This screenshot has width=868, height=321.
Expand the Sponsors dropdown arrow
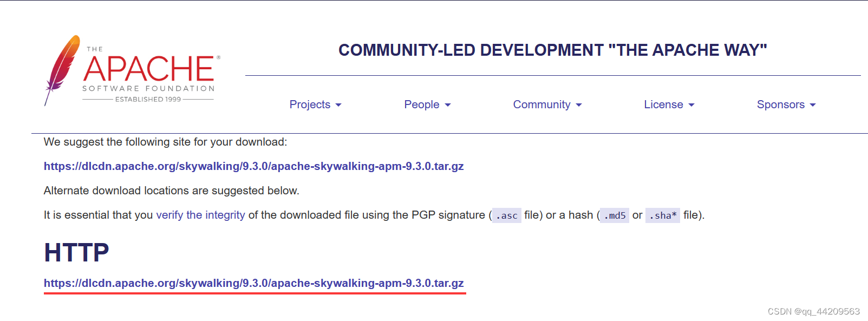point(813,105)
